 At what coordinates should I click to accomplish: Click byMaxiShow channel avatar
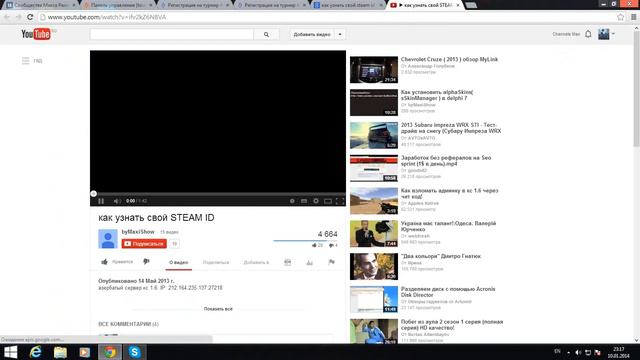(108, 239)
